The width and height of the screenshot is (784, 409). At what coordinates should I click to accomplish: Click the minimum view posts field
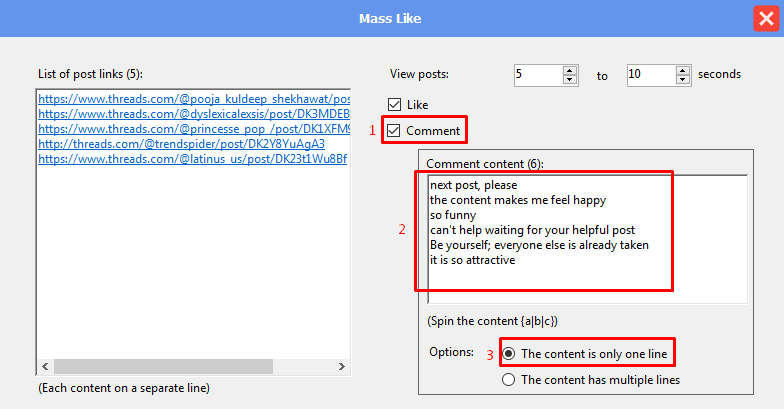click(537, 75)
